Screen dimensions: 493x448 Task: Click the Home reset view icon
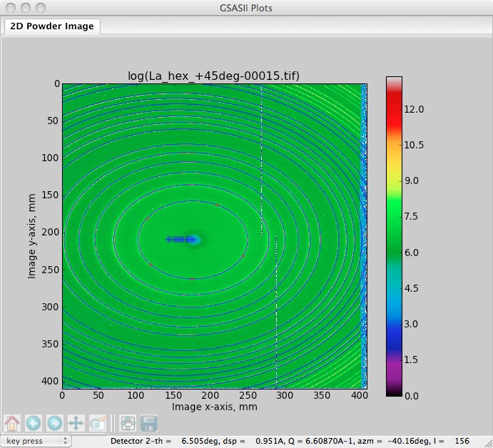(x=12, y=423)
